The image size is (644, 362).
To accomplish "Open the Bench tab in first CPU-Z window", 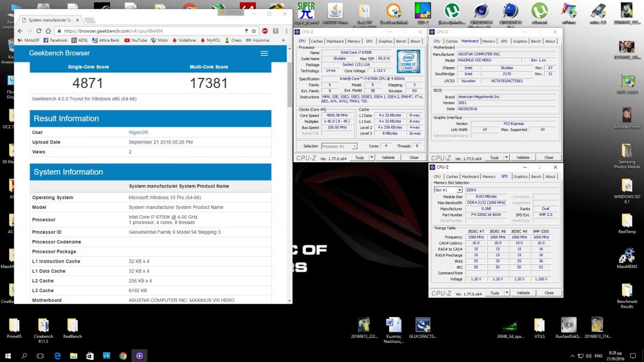I will tap(401, 41).
